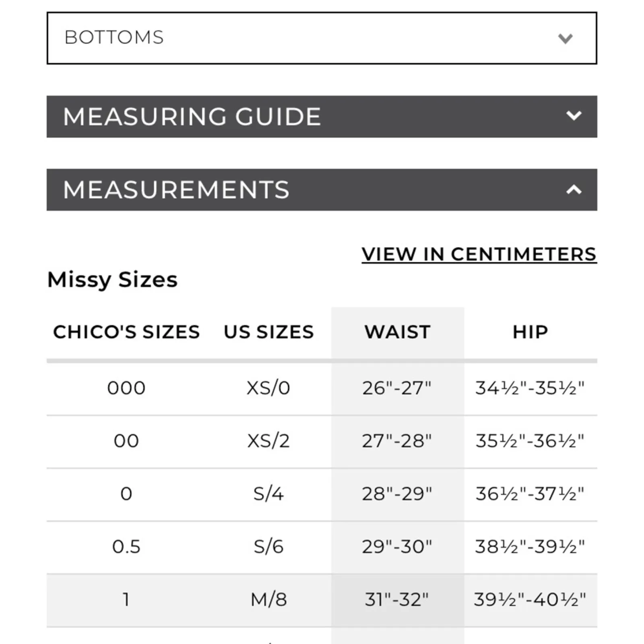Click the chevron arrow in the BOTTOMS box

tap(565, 39)
